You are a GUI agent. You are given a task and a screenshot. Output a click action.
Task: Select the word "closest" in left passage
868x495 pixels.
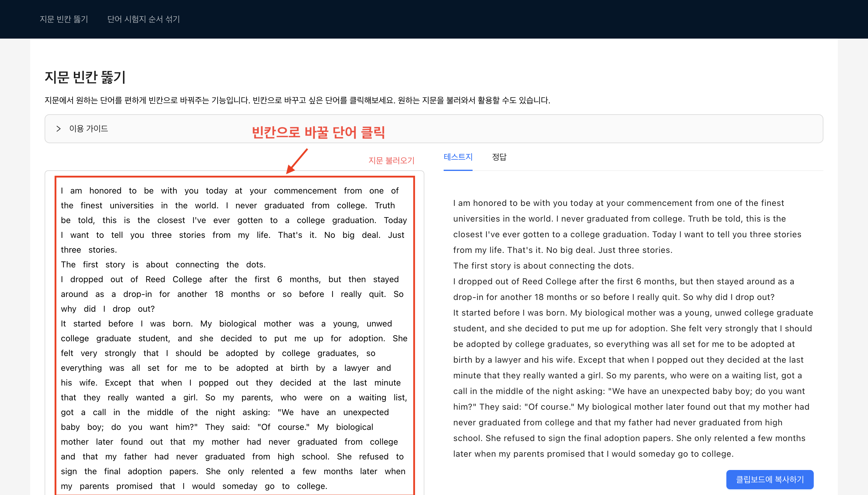coord(171,220)
